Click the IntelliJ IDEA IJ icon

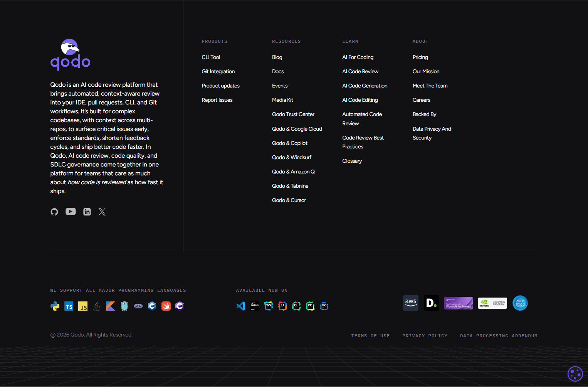point(282,306)
